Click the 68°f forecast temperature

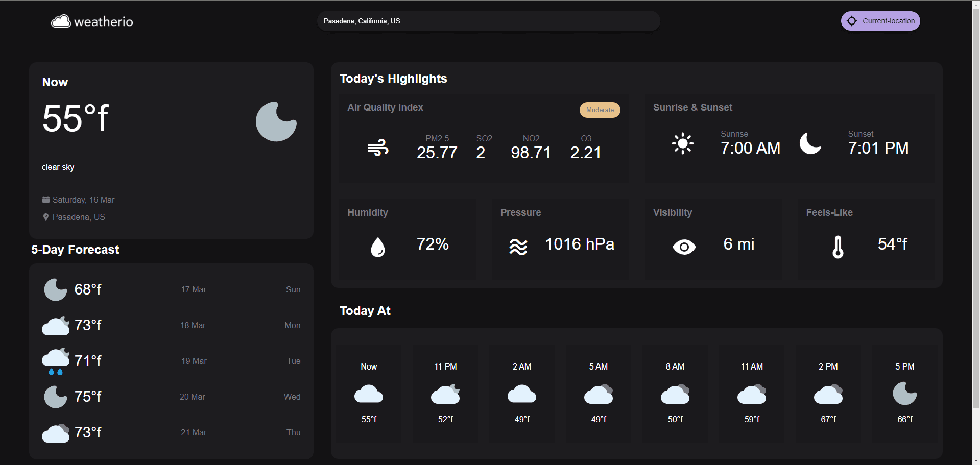point(88,289)
